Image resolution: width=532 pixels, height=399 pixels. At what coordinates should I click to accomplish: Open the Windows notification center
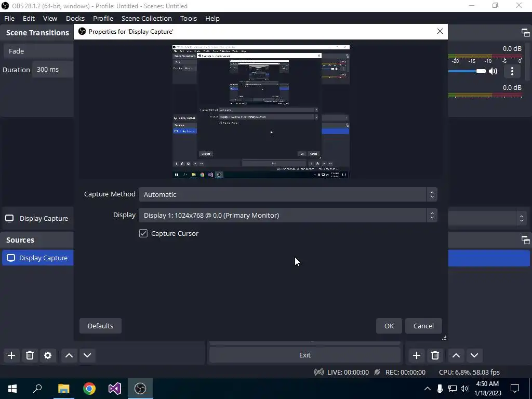pyautogui.click(x=515, y=389)
